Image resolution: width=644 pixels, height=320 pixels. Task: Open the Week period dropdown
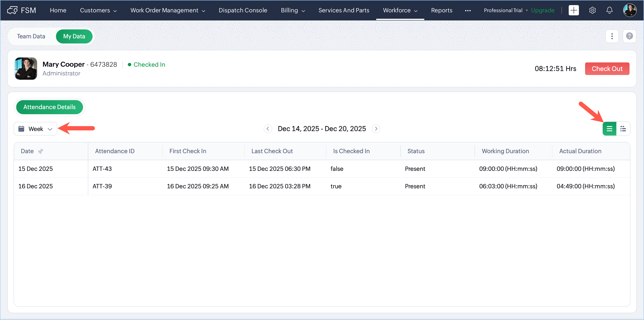coord(36,129)
